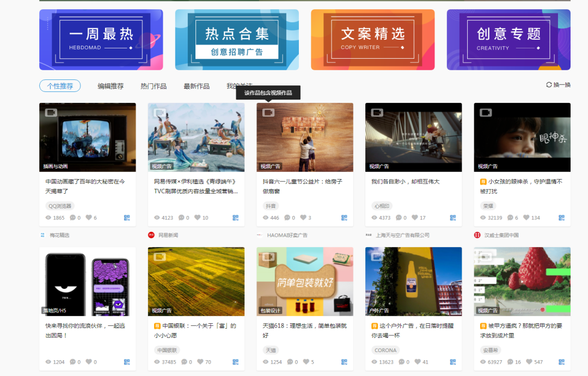Open the QR code icon on 被甲方逼疯 card
The width and height of the screenshot is (588, 376).
click(x=561, y=362)
